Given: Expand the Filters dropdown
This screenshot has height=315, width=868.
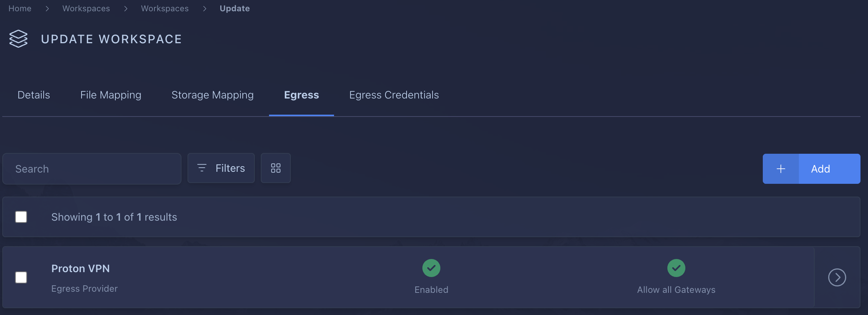Looking at the screenshot, I should pos(221,168).
